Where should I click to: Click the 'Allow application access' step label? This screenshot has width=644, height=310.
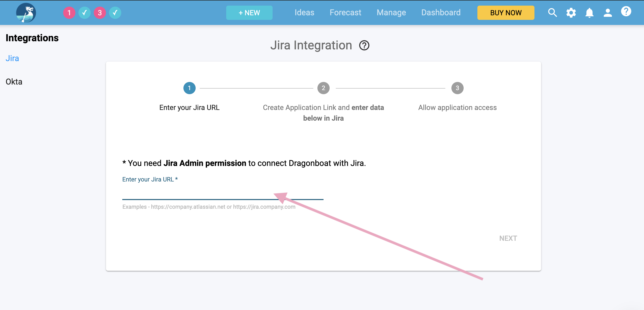457,108
